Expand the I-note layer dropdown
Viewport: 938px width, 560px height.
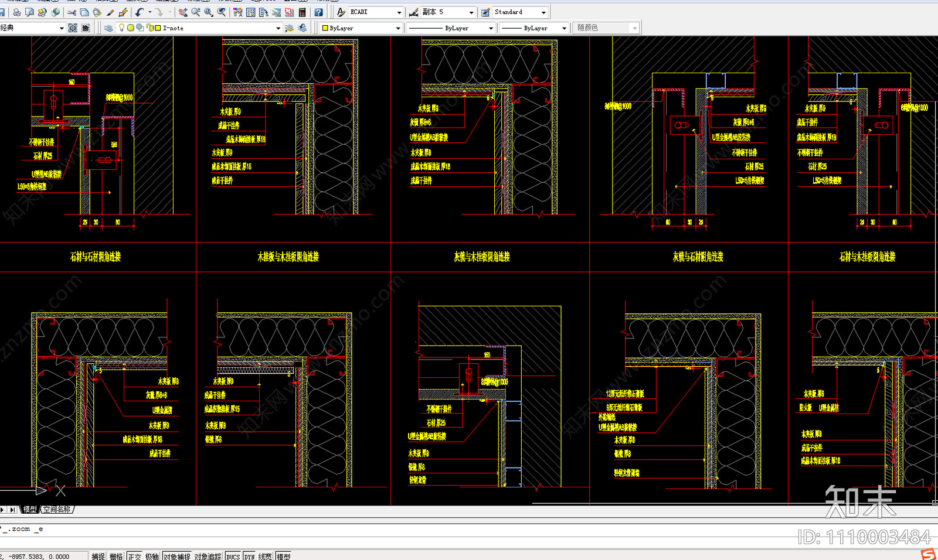coord(278,28)
